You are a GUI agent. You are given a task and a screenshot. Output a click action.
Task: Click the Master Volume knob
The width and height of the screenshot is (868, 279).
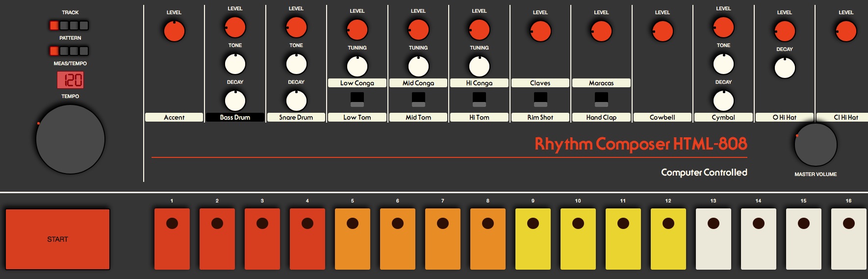[815, 145]
